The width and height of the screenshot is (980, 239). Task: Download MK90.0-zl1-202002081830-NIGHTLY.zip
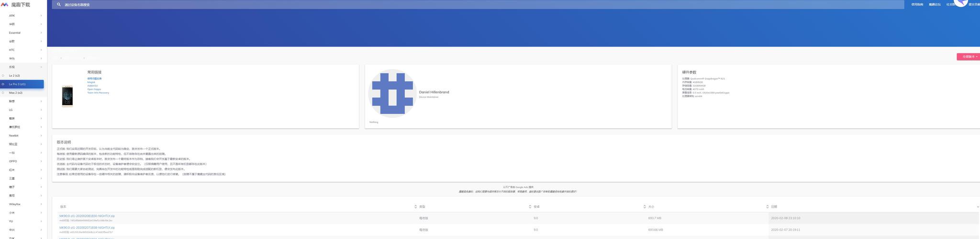click(87, 216)
